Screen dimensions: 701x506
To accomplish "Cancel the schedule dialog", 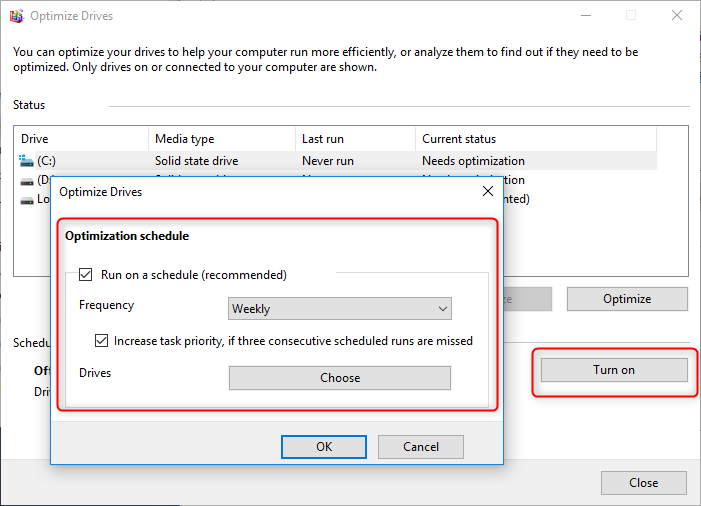I will tap(420, 447).
